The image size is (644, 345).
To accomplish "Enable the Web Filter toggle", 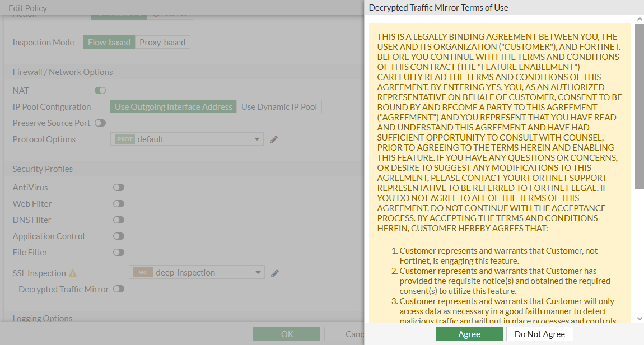I will 118,204.
